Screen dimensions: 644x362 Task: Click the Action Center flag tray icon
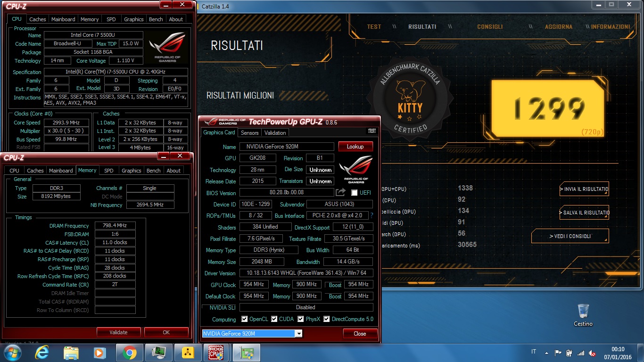pos(558,353)
